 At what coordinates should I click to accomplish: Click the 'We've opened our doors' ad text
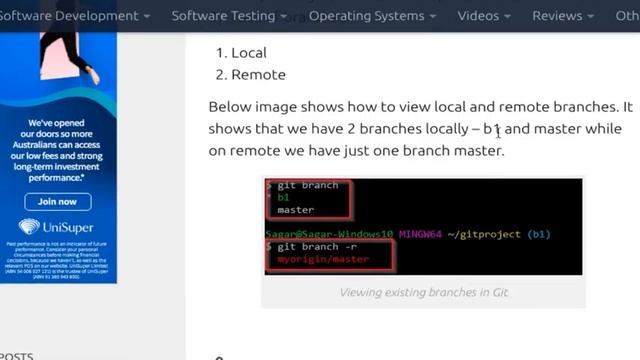(x=56, y=150)
